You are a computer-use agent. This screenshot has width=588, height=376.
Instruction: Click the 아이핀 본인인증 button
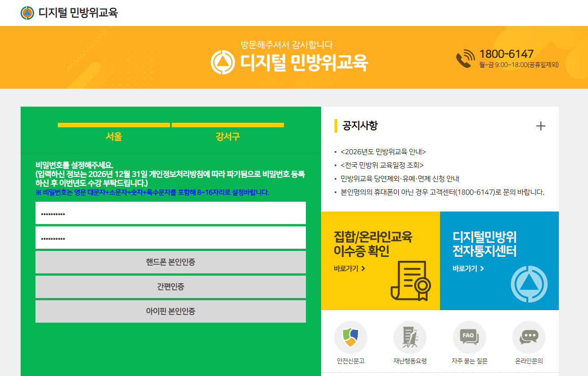(x=171, y=311)
